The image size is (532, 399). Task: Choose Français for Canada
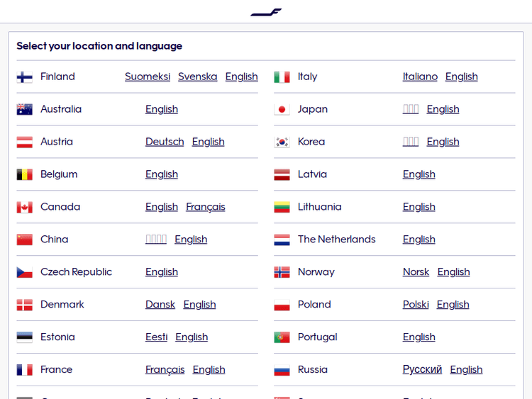(206, 207)
